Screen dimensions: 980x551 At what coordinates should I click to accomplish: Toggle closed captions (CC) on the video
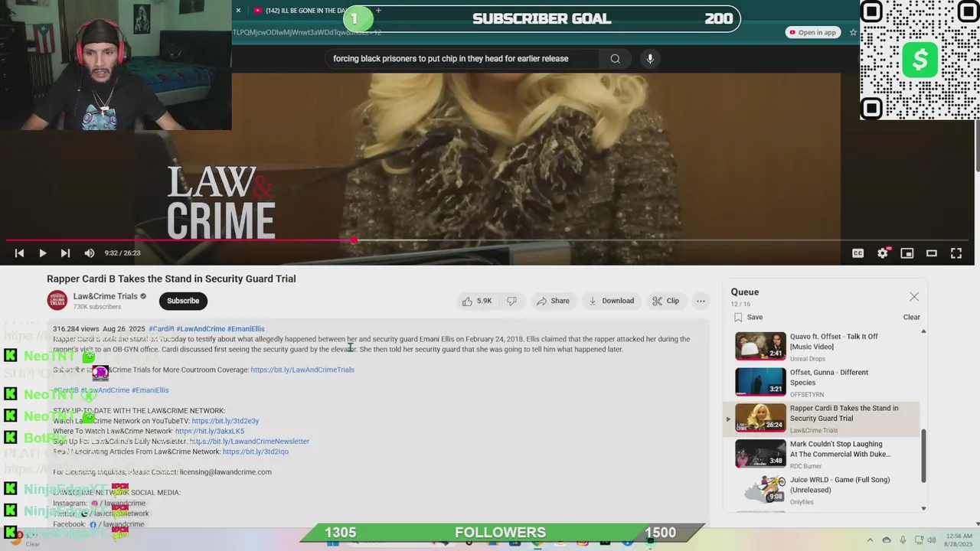[858, 253]
